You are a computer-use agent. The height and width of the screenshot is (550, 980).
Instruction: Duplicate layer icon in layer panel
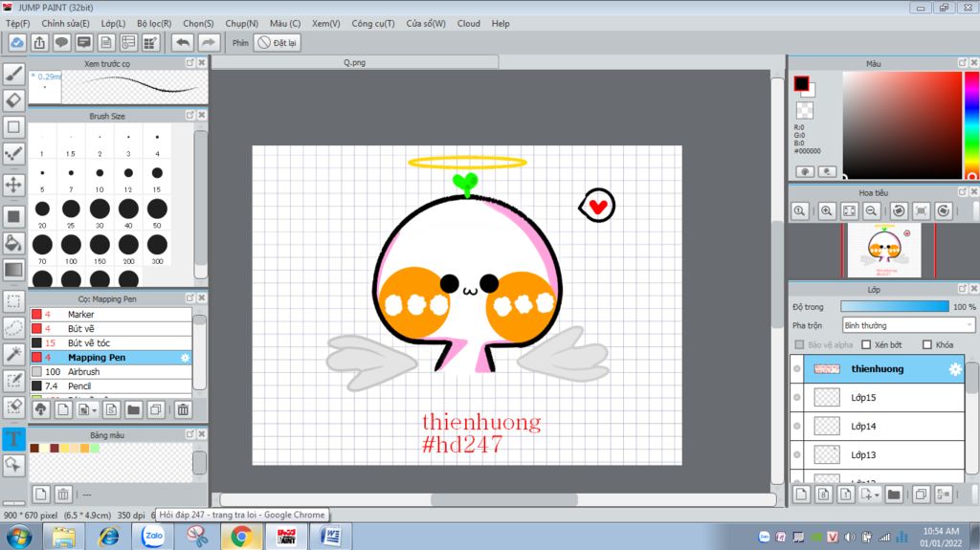921,495
